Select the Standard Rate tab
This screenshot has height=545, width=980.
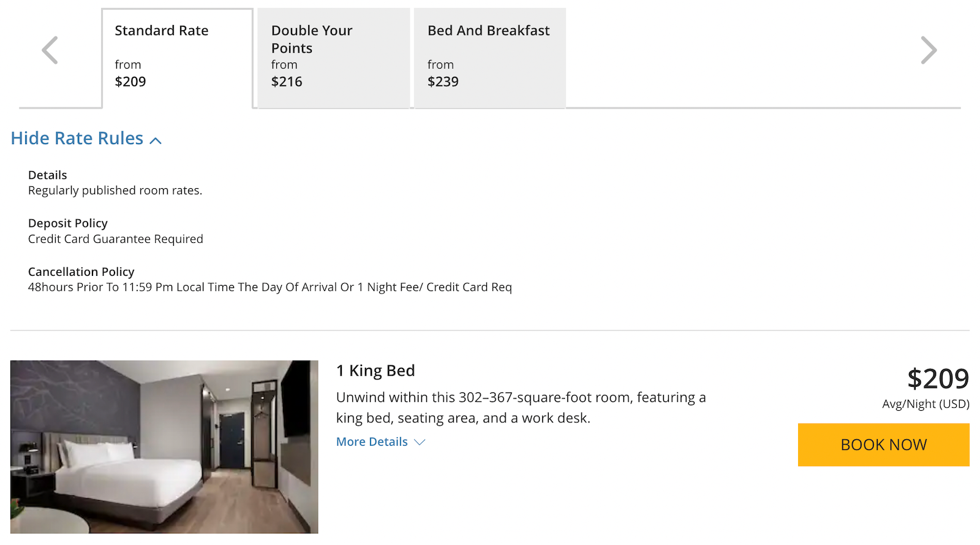(177, 55)
